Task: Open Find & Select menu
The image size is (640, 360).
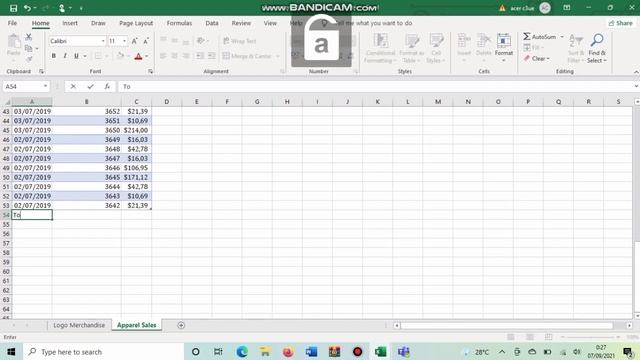Action: (597, 48)
